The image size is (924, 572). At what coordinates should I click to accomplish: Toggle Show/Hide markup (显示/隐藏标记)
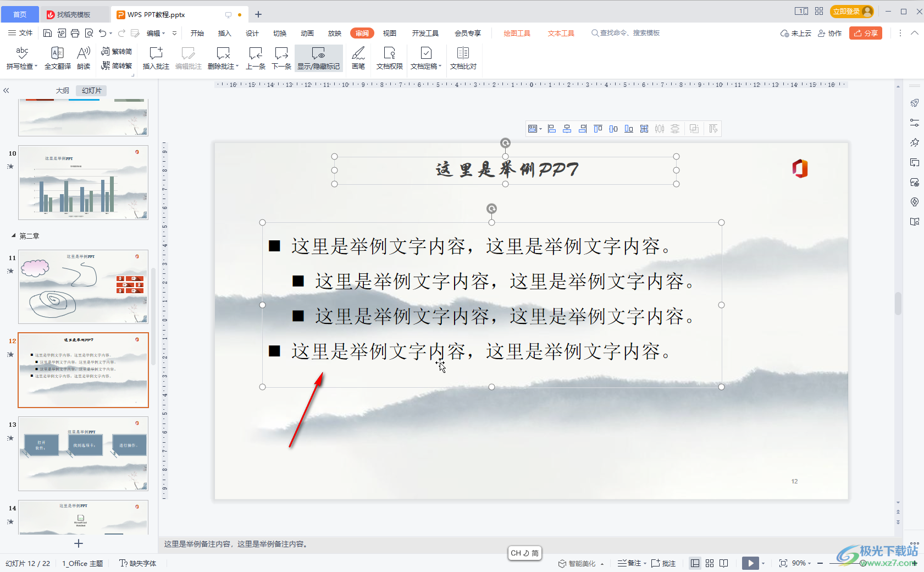pos(319,58)
